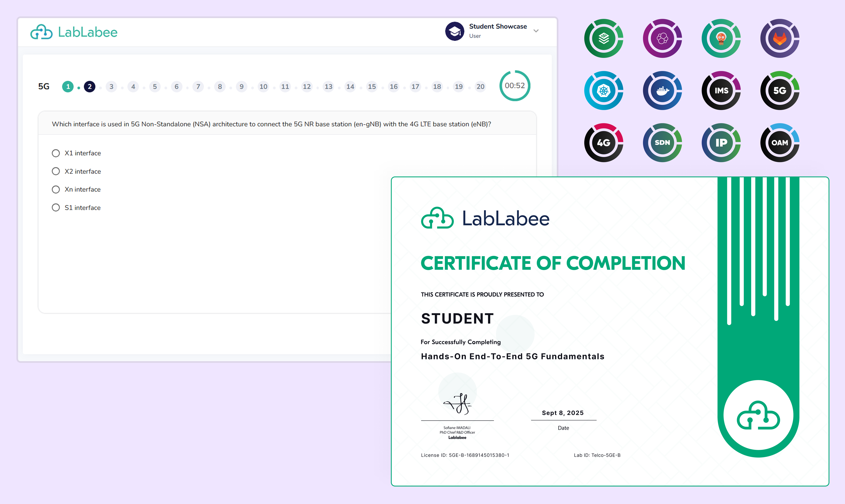The image size is (845, 504).
Task: Select the X2 interface answer
Action: [x=56, y=171]
